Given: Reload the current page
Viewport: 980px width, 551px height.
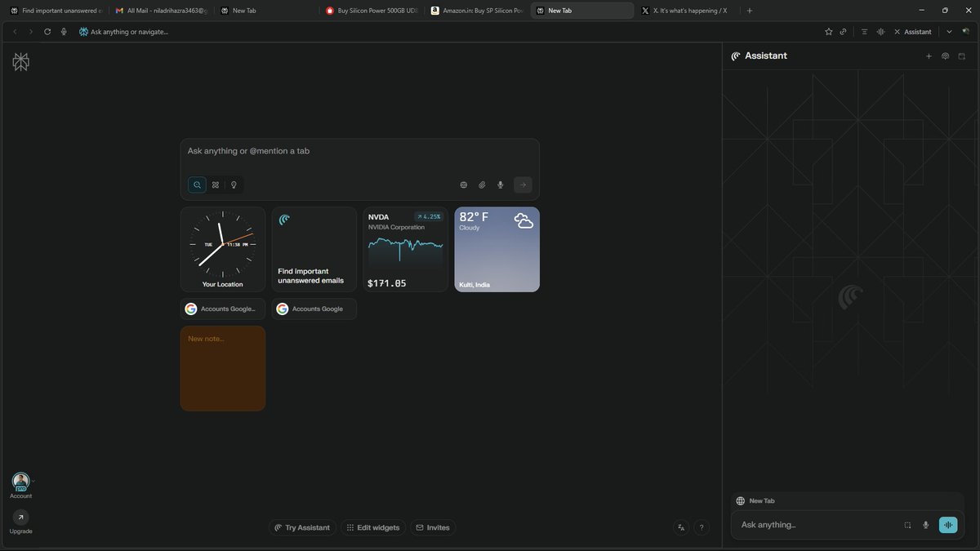Looking at the screenshot, I should click(47, 32).
